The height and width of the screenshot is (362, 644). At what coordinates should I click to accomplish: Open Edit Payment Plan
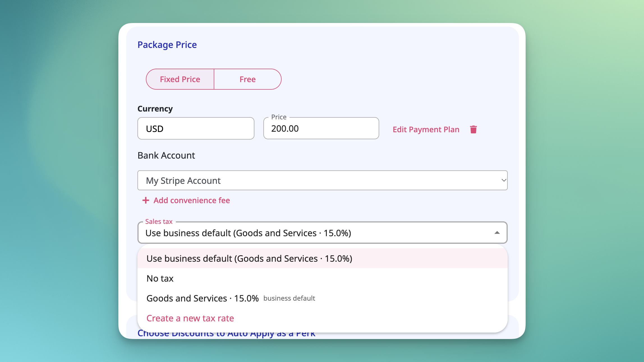[x=426, y=129]
